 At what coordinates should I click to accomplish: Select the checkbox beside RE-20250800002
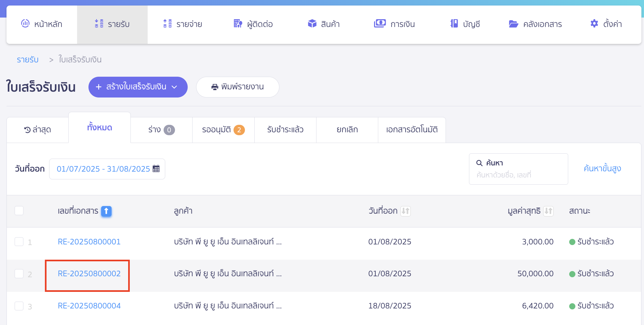coord(19,274)
